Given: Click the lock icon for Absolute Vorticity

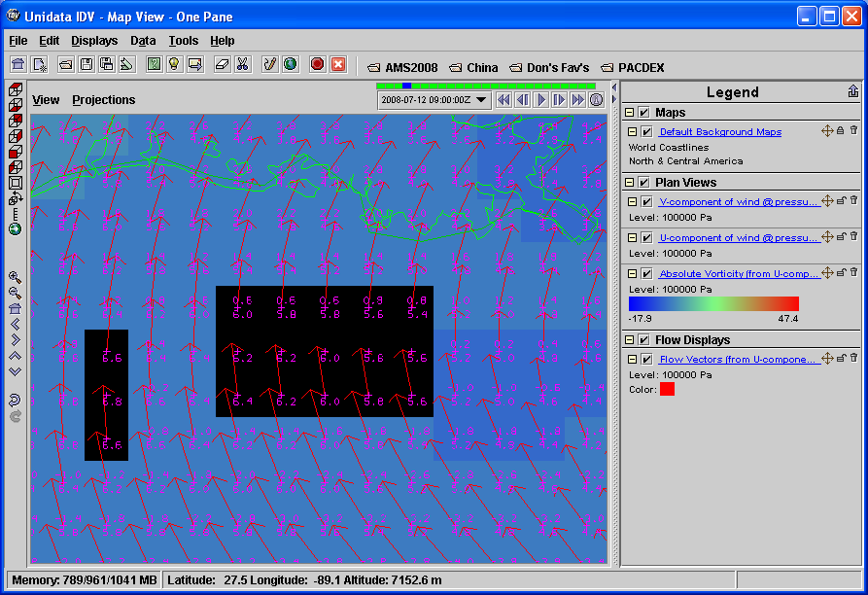Looking at the screenshot, I should tap(841, 274).
